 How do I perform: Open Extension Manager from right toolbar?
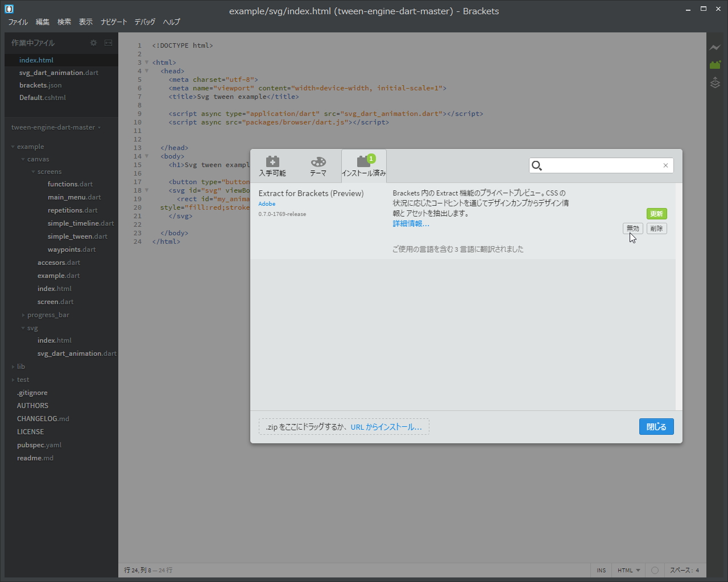coord(715,65)
